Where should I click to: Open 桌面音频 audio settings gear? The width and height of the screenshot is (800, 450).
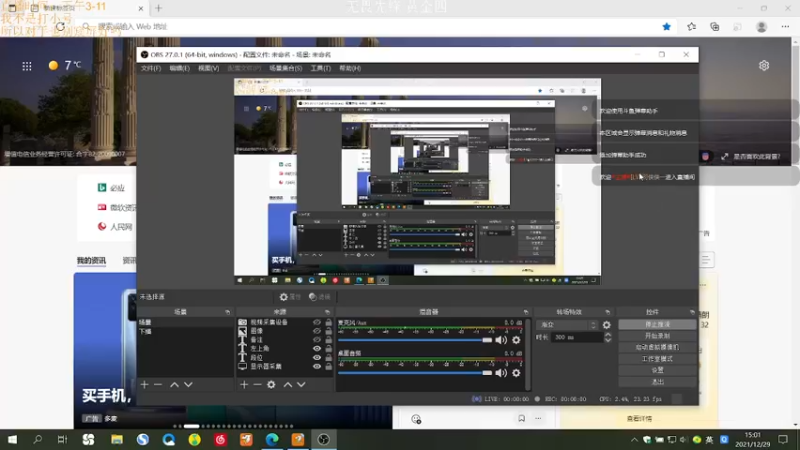(x=516, y=373)
